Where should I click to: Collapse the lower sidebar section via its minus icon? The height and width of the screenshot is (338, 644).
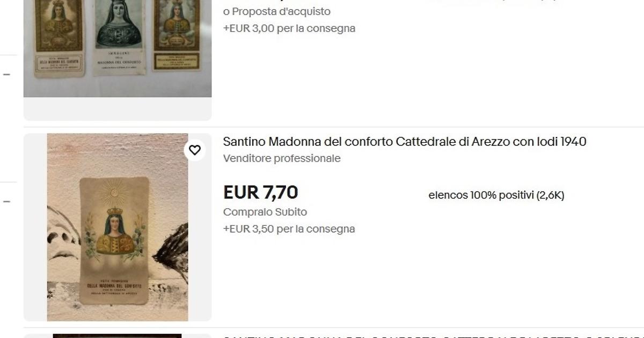(6, 201)
